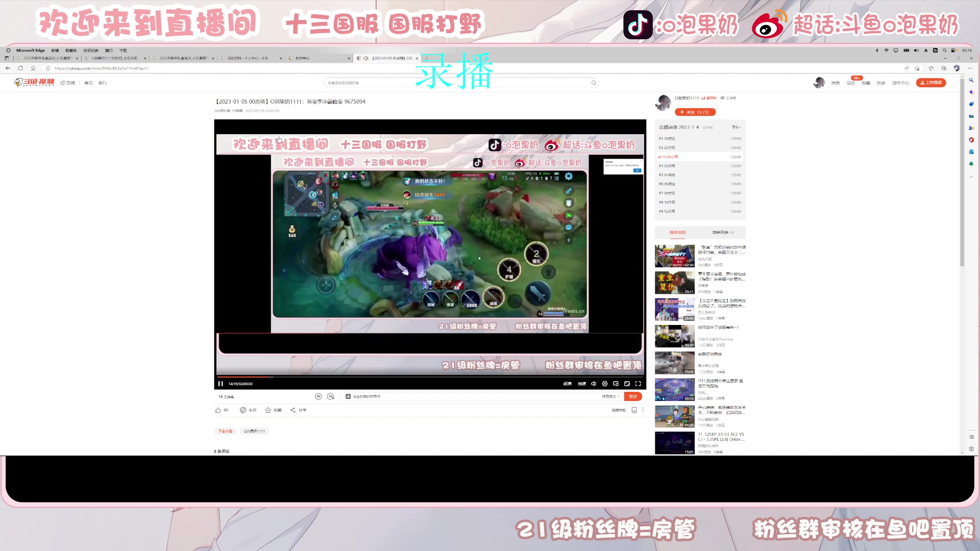Click the volume speaker icon in player
Image resolution: width=980 pixels, height=551 pixels.
pyautogui.click(x=594, y=384)
